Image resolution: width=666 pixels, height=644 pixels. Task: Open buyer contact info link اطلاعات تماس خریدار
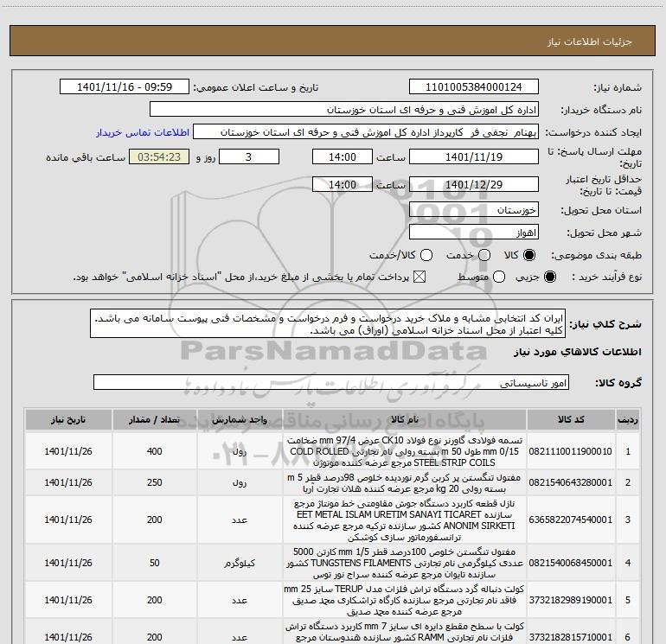143,132
